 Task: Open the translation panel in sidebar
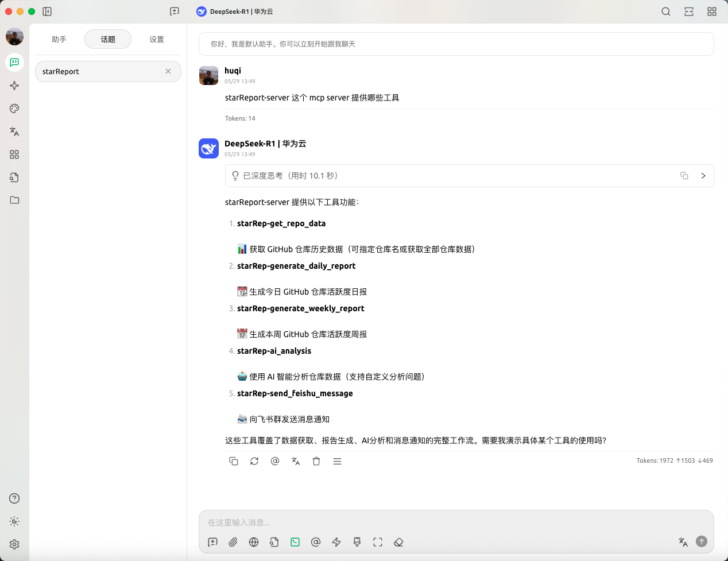coord(14,131)
